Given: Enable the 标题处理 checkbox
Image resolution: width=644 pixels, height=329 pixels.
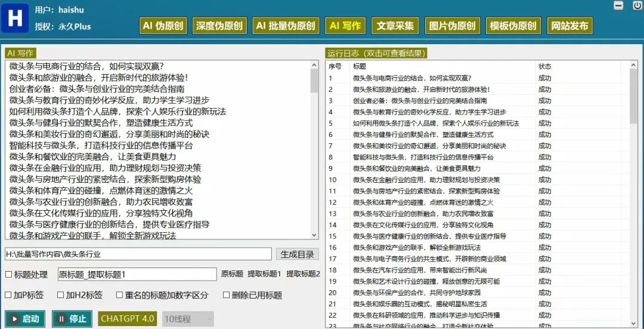Looking at the screenshot, I should click(x=8, y=274).
